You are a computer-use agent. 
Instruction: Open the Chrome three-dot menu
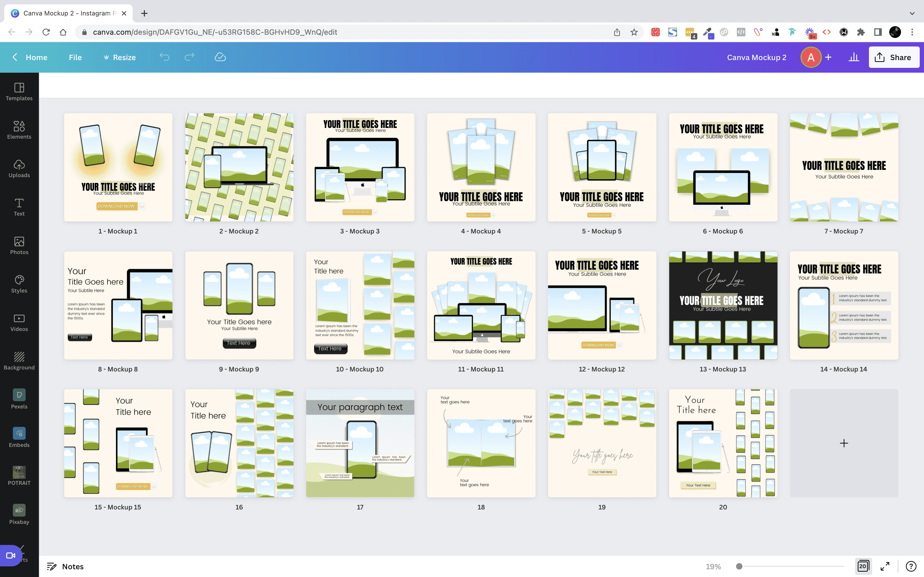(912, 32)
